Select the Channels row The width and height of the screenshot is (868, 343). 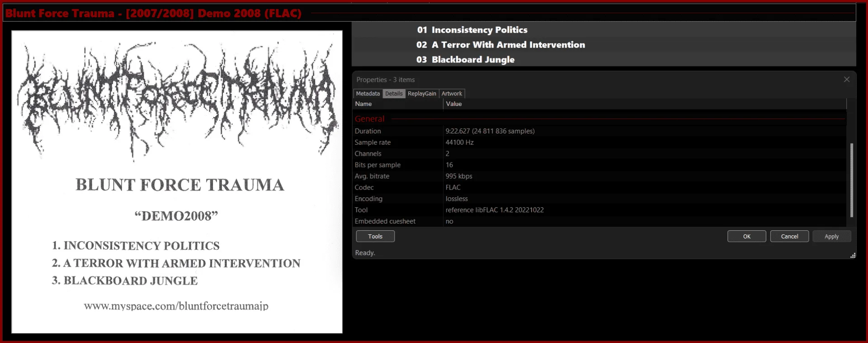pos(599,154)
